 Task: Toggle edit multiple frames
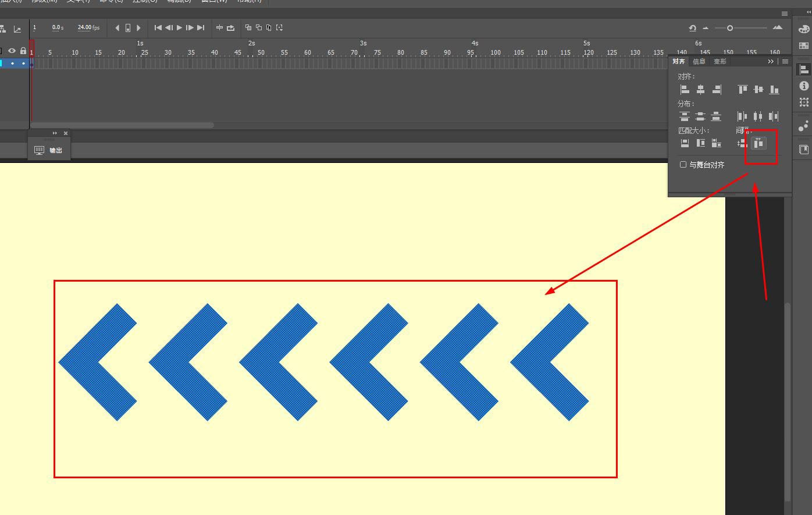click(269, 27)
